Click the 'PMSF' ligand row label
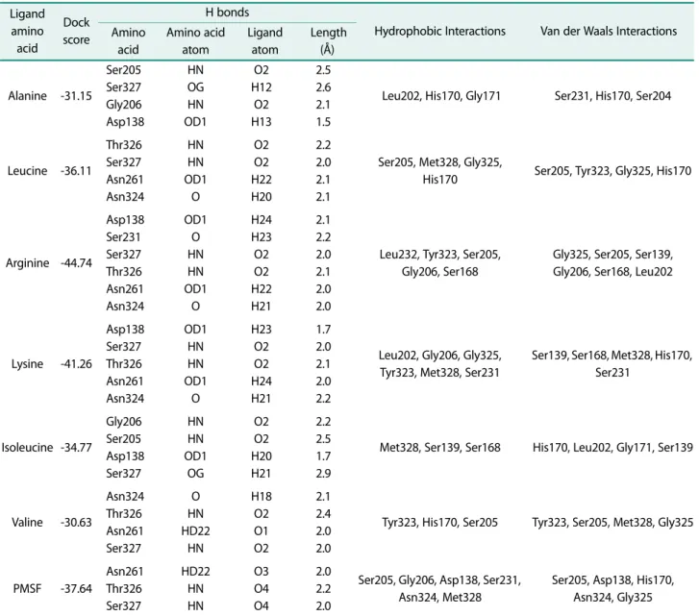699x616 pixels. tap(27, 589)
